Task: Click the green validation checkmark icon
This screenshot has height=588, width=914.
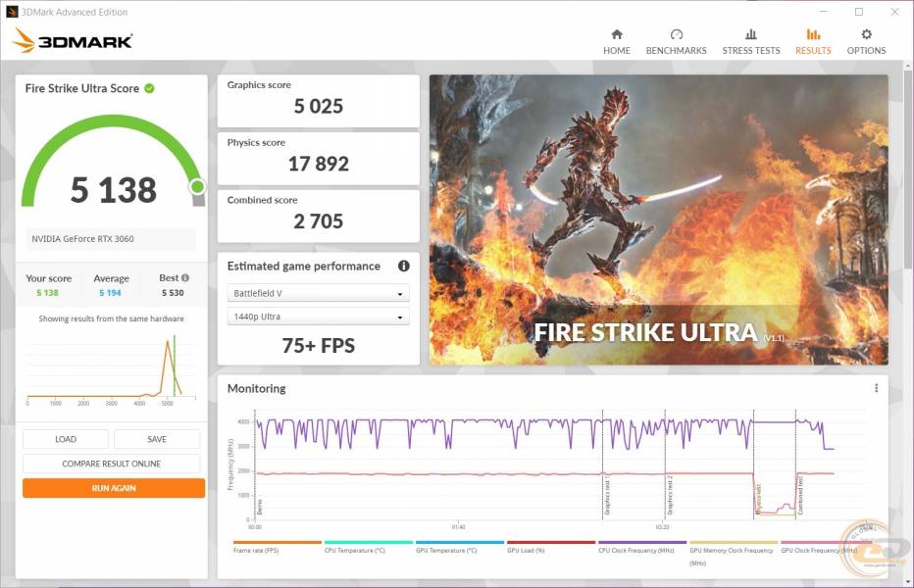Action: tap(149, 88)
